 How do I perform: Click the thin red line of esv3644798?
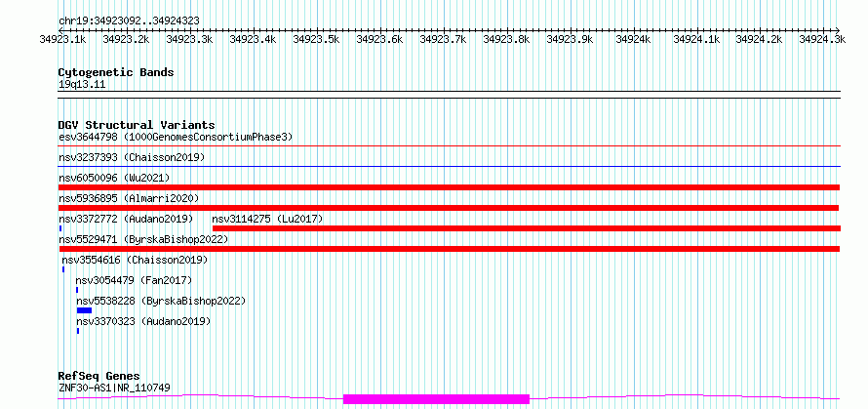pos(450,146)
